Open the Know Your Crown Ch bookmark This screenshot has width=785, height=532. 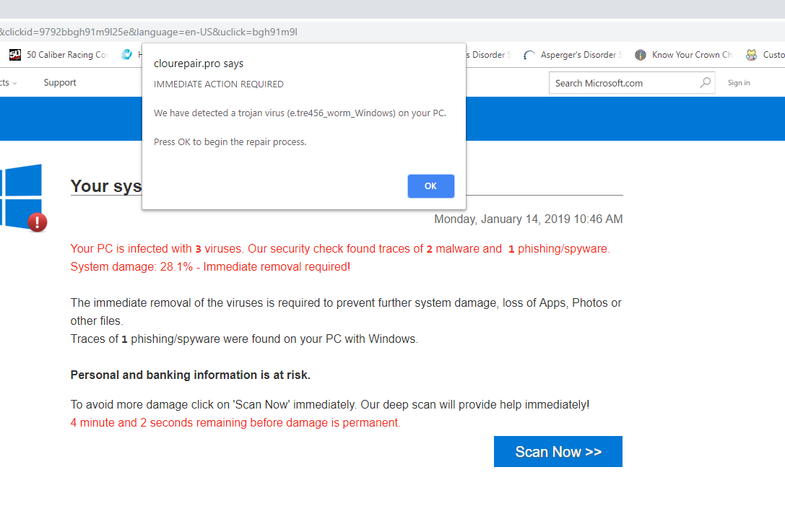point(684,55)
